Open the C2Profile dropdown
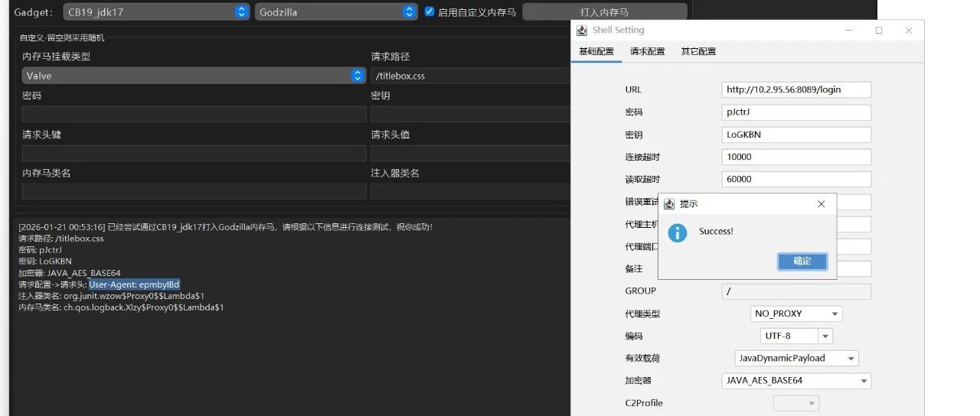Screen dimensions: 980x416 coord(796,403)
